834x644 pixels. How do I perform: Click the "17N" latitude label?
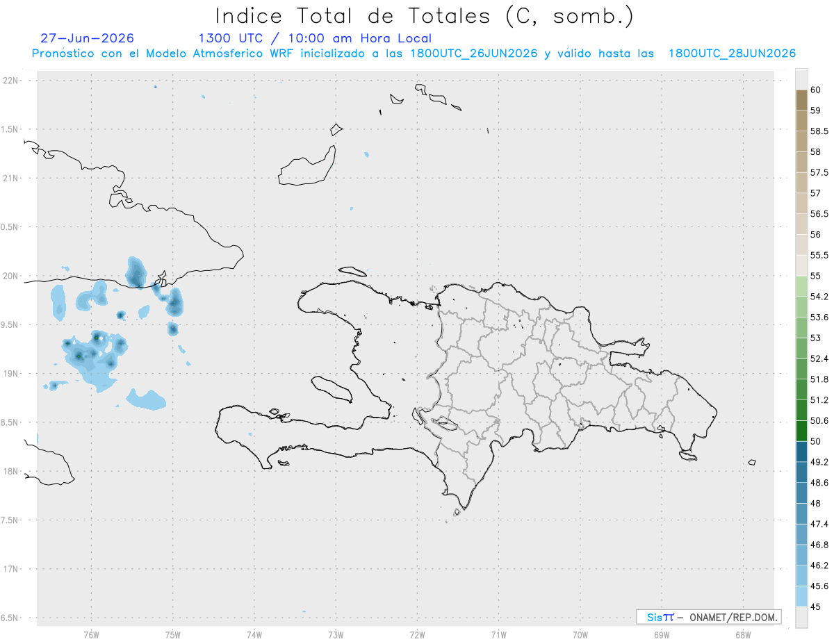coord(12,569)
